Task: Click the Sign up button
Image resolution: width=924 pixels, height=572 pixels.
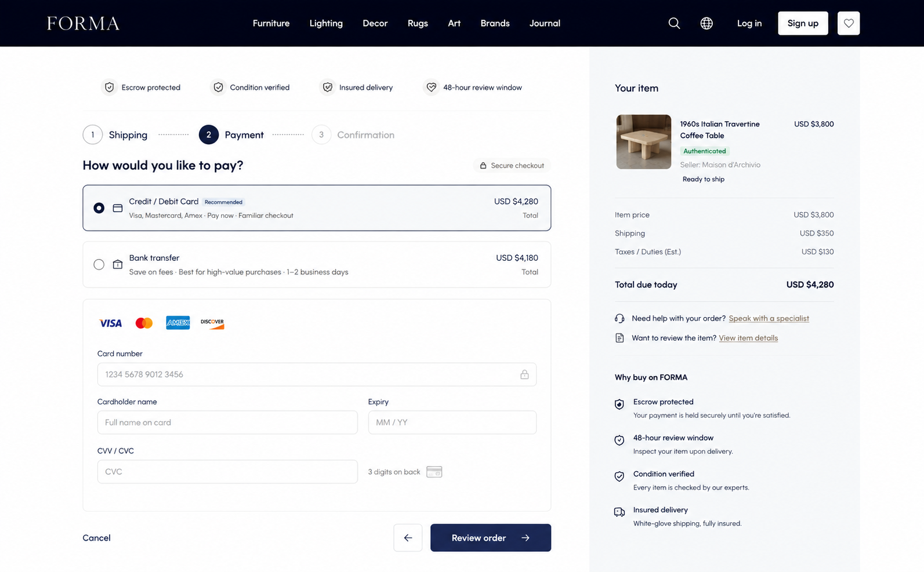Action: coord(803,23)
